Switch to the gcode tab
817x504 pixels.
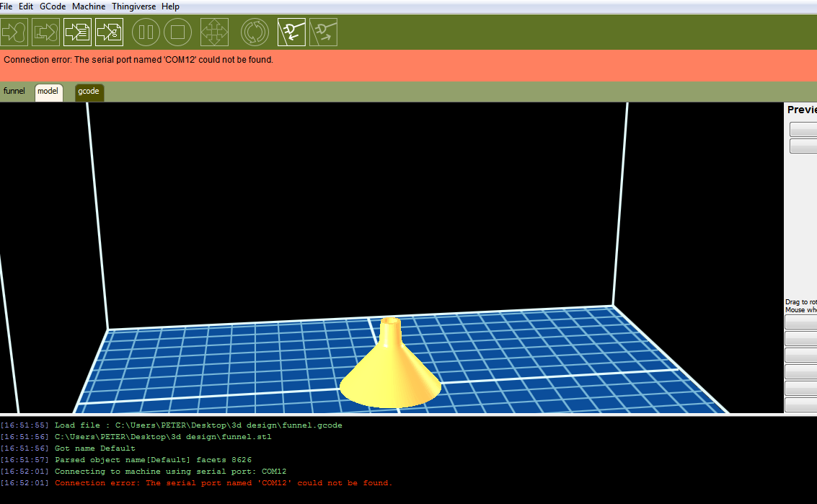point(89,92)
